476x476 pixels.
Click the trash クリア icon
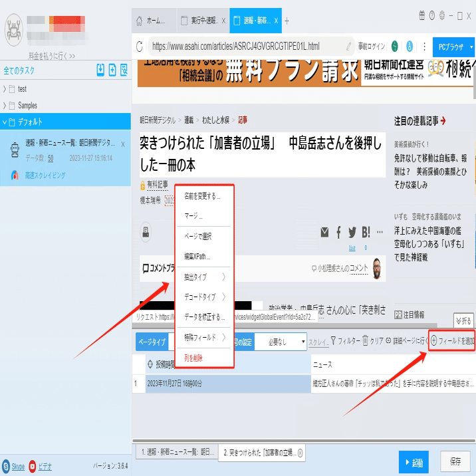365,340
